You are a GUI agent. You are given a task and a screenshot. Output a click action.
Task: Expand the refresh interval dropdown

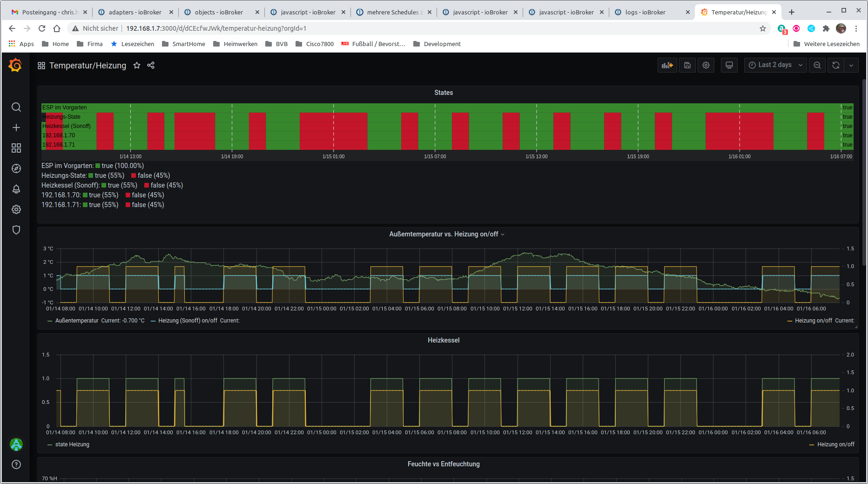coord(851,65)
